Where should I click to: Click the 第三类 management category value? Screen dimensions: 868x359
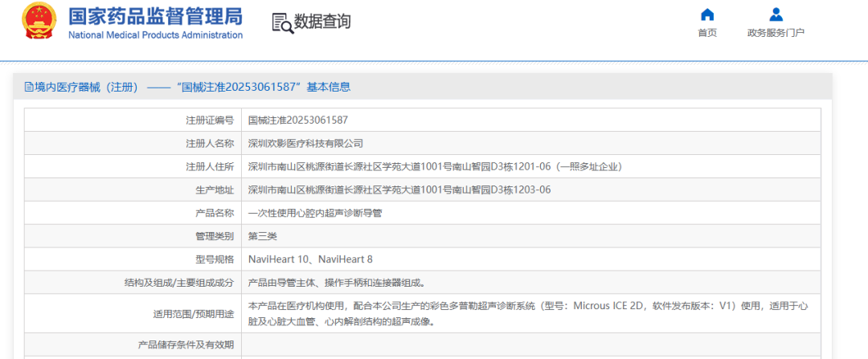coord(262,236)
